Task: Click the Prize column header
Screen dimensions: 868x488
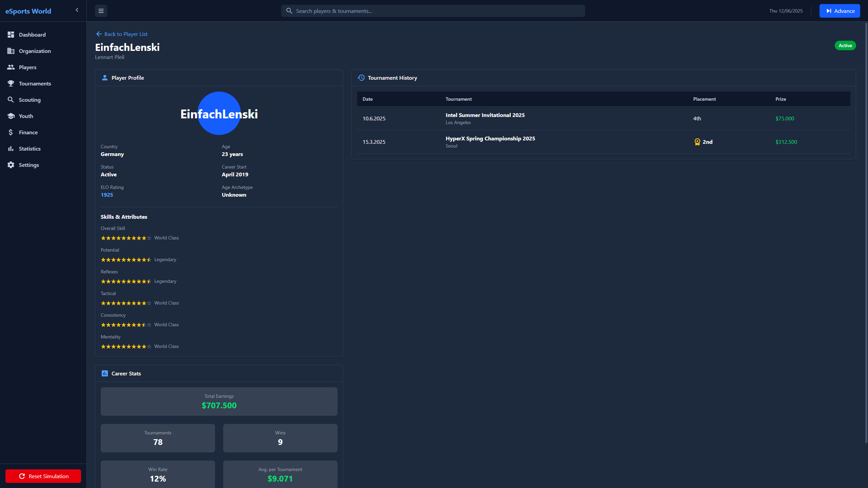Action: click(780, 99)
